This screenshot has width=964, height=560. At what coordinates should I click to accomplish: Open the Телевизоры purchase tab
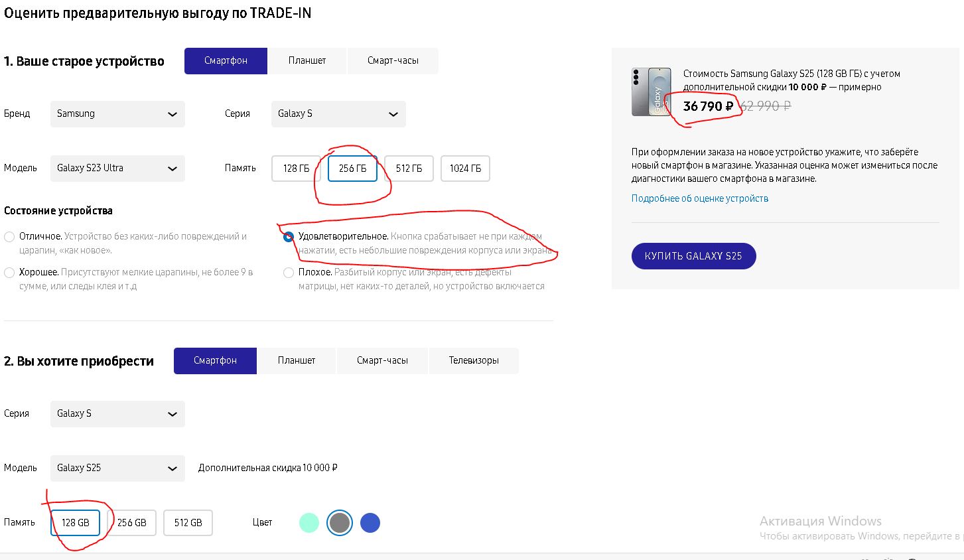click(474, 361)
